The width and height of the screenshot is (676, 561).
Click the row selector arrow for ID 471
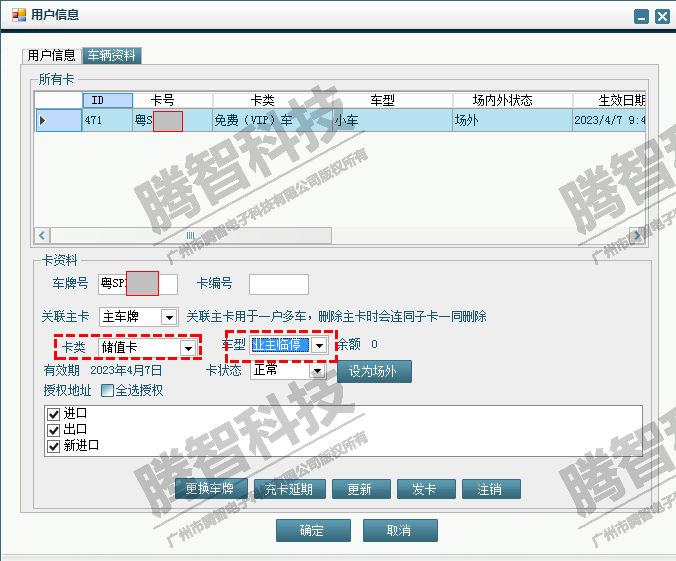(x=42, y=120)
